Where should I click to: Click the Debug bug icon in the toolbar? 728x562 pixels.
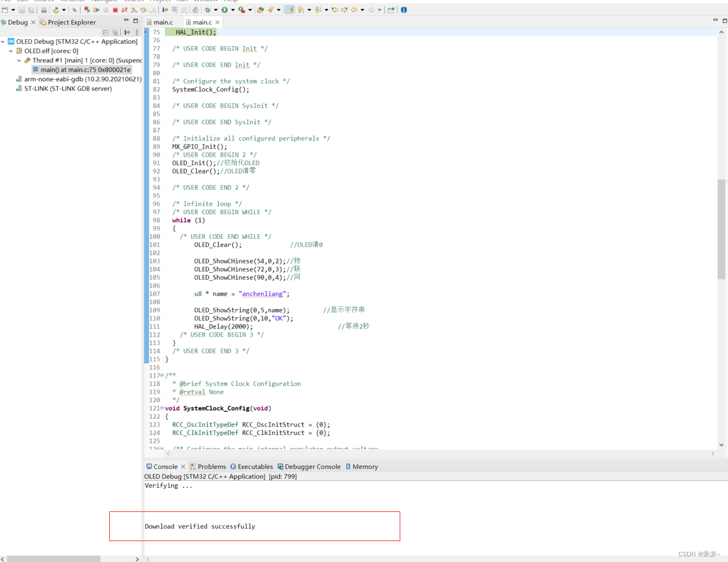click(x=207, y=10)
